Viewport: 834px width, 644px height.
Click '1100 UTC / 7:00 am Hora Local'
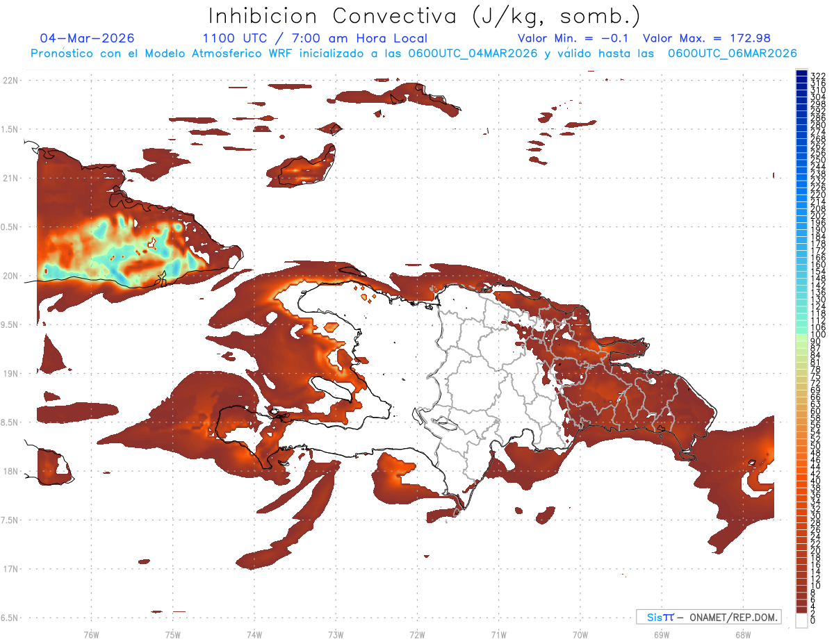[x=315, y=38]
